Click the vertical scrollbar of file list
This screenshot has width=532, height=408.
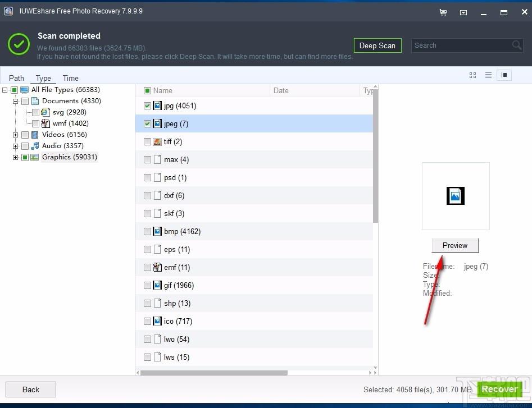(x=375, y=156)
